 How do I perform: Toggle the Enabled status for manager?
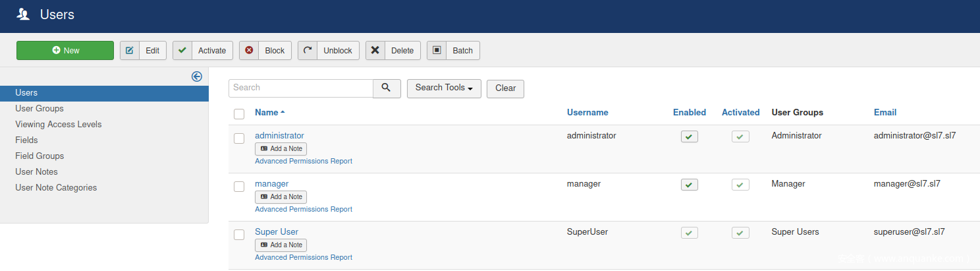(689, 185)
